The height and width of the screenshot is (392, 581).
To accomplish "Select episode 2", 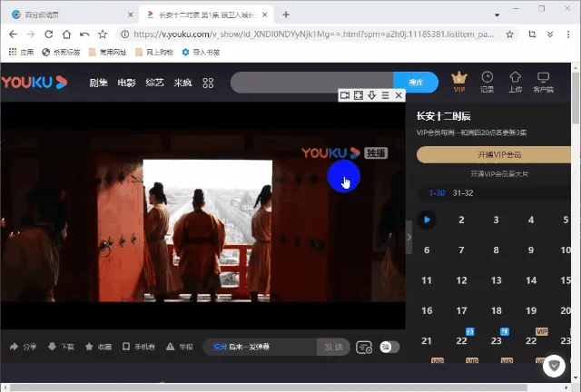I will pos(461,220).
